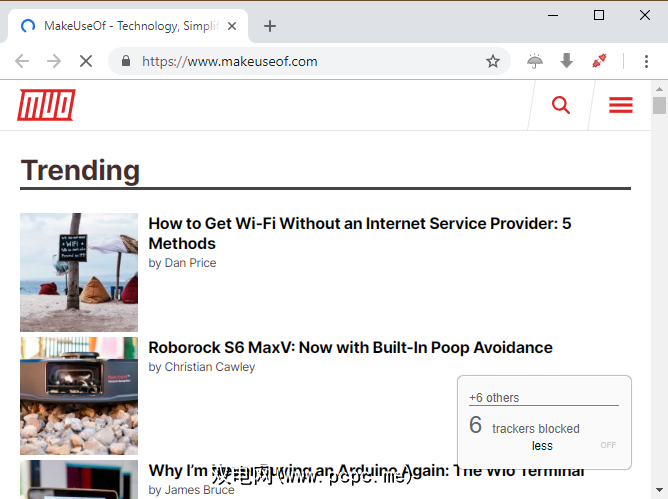
Task: Click the browser back arrow
Action: [22, 61]
